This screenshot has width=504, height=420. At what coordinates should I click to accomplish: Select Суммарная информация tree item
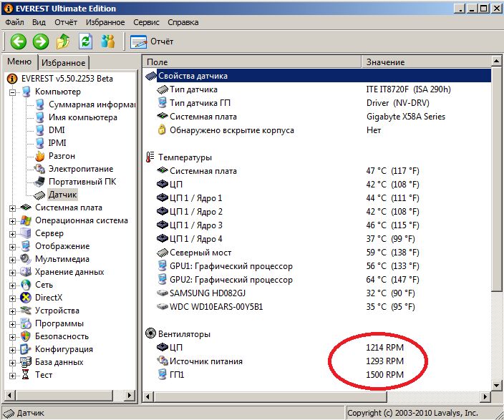92,104
